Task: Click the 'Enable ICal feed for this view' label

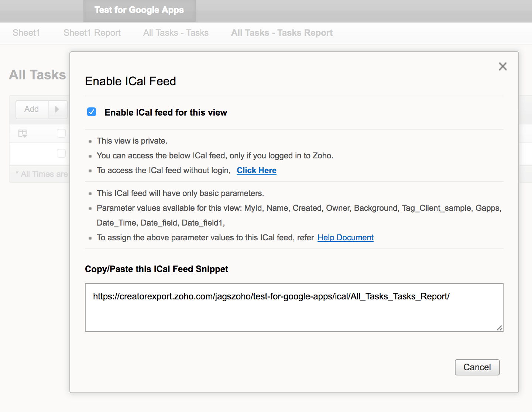Action: tap(166, 113)
